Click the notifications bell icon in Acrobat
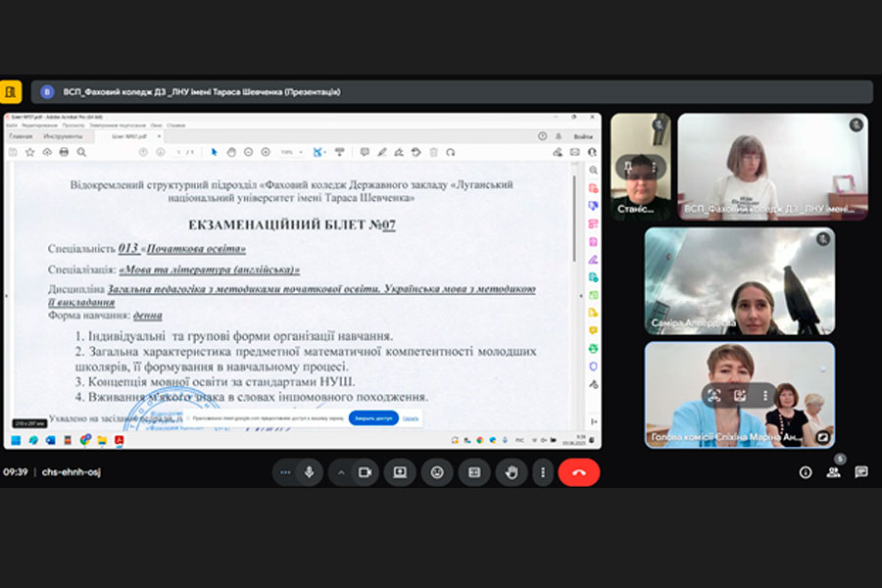 559,136
